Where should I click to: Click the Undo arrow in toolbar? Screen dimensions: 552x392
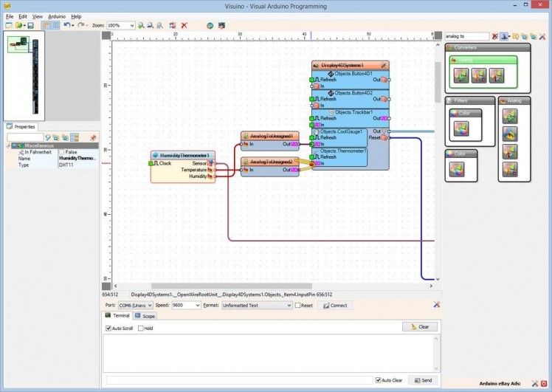pos(66,25)
